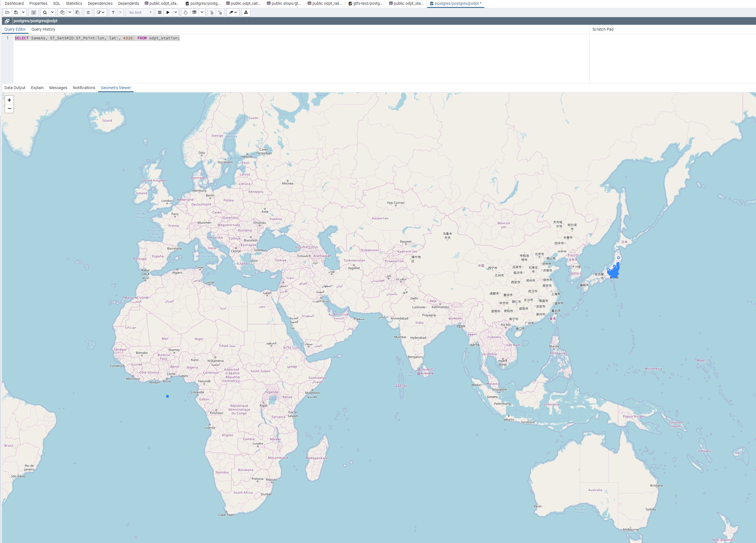Click the Find magnifier icon

pos(45,12)
